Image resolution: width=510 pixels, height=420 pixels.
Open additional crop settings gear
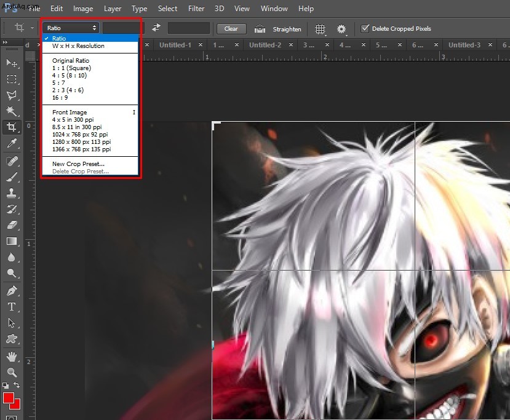[341, 30]
